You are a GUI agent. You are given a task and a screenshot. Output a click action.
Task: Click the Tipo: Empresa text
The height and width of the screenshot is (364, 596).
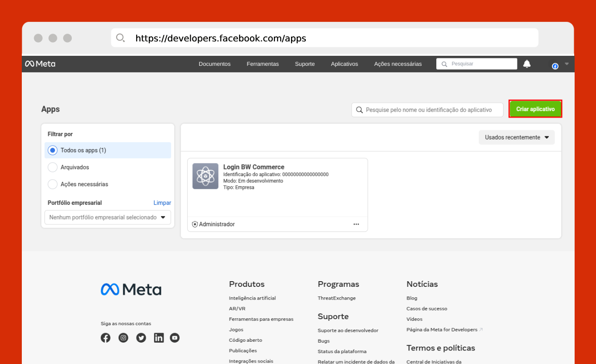click(239, 187)
